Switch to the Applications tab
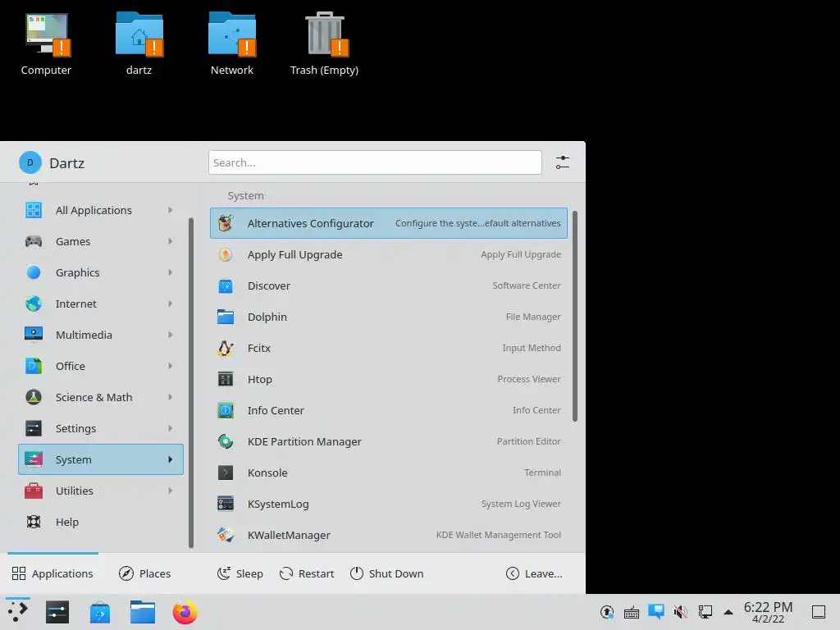Viewport: 840px width, 630px height. click(x=52, y=573)
